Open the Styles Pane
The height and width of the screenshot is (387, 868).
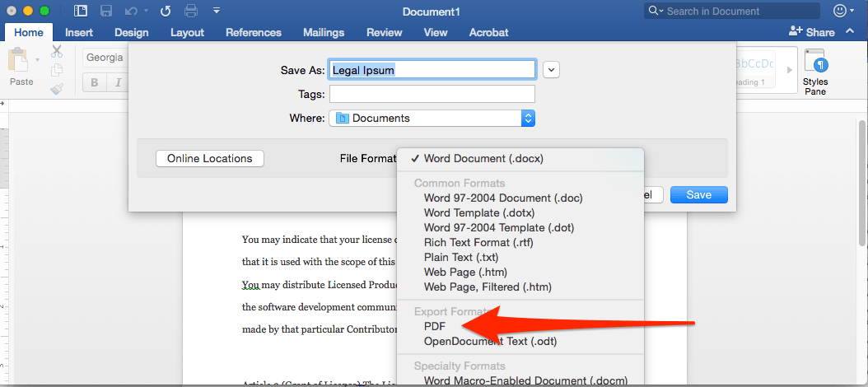pyautogui.click(x=814, y=72)
